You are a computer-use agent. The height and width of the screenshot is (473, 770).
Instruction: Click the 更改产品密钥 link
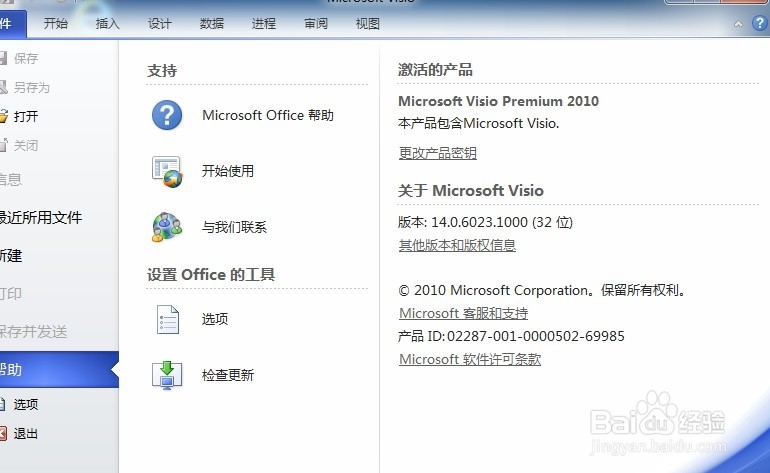[438, 153]
